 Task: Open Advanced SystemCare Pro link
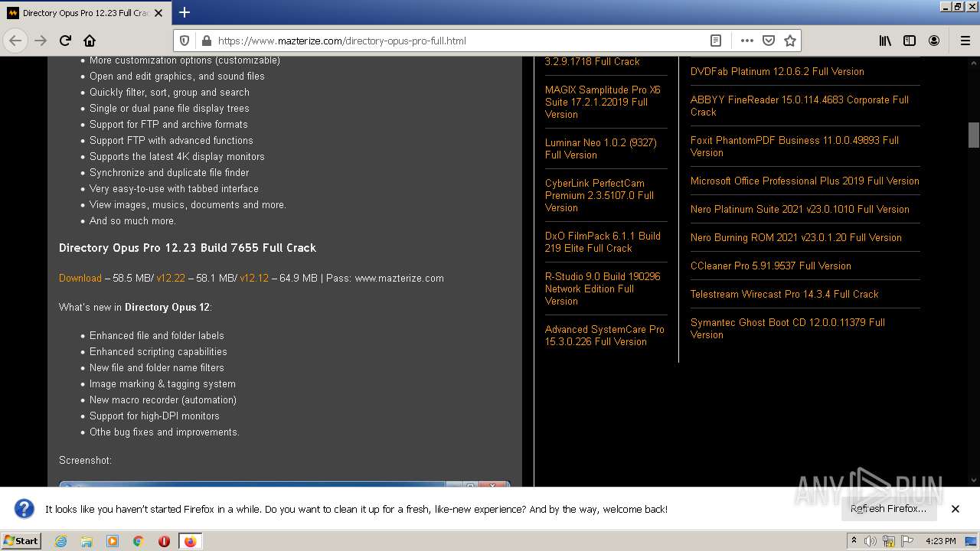tap(605, 335)
